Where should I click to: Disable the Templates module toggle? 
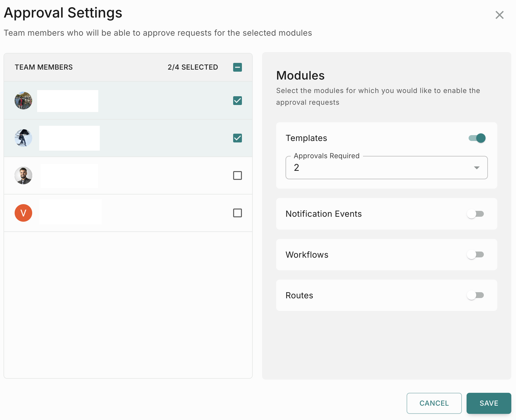[x=477, y=138]
